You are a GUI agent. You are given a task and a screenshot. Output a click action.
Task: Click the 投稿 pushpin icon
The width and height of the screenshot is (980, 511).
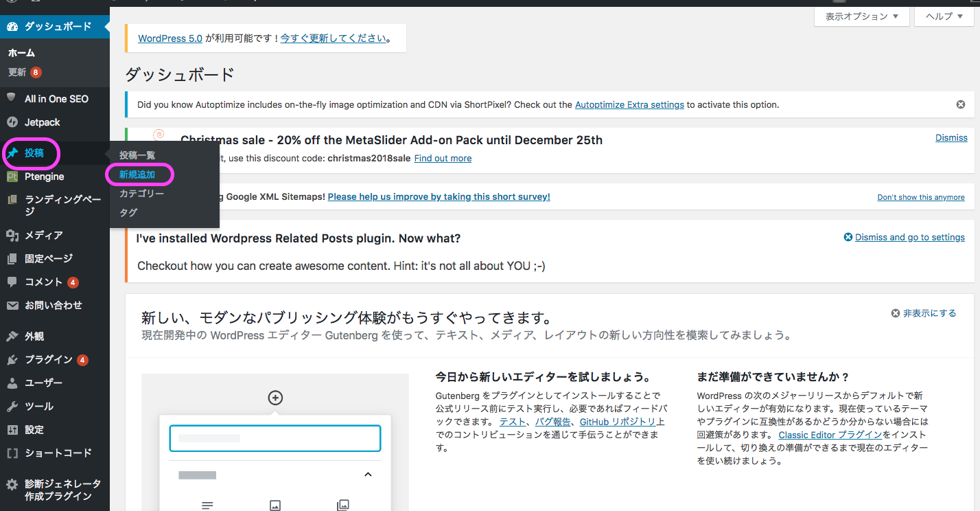12,153
